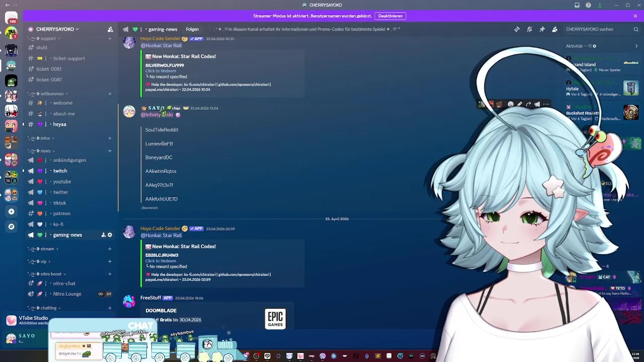The width and height of the screenshot is (644, 362).
Task: Click invite members icon beside server name
Action: (110, 29)
